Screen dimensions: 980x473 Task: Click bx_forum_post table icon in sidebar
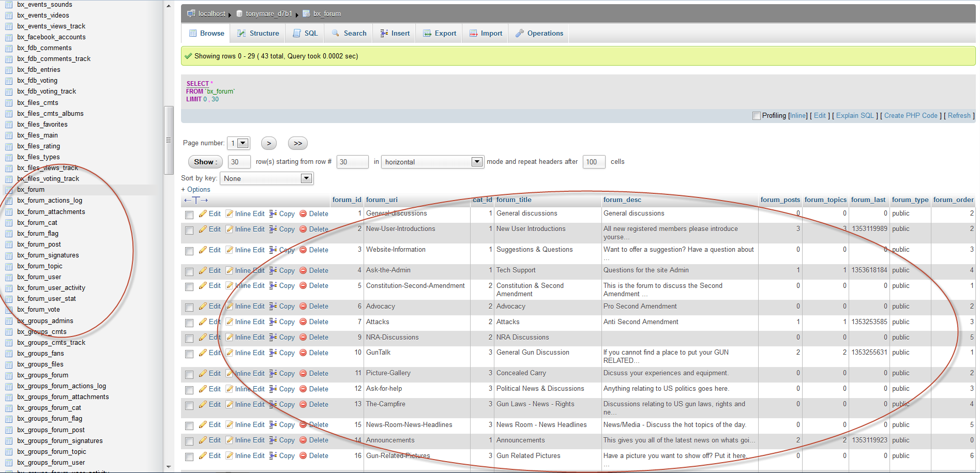pos(9,245)
